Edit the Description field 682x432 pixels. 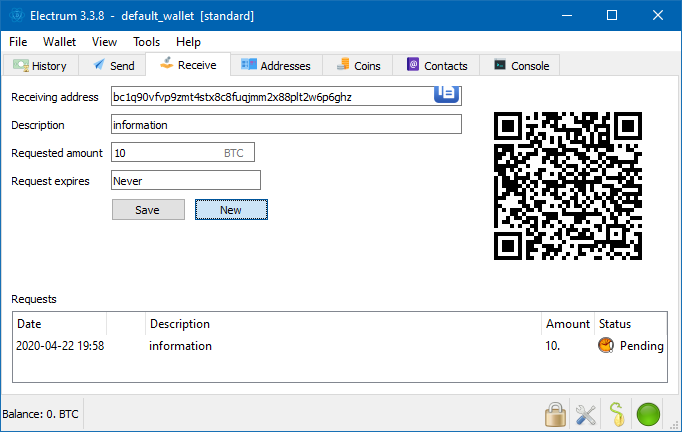286,124
